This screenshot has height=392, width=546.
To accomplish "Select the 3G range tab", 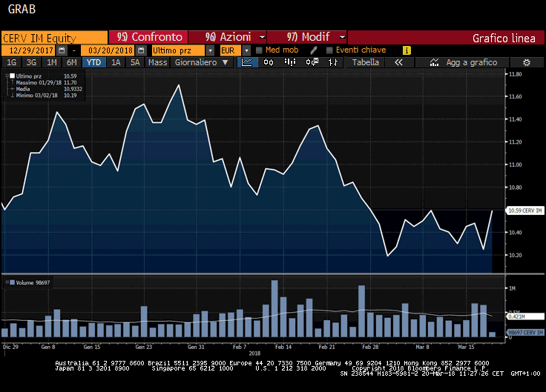I will tap(31, 62).
